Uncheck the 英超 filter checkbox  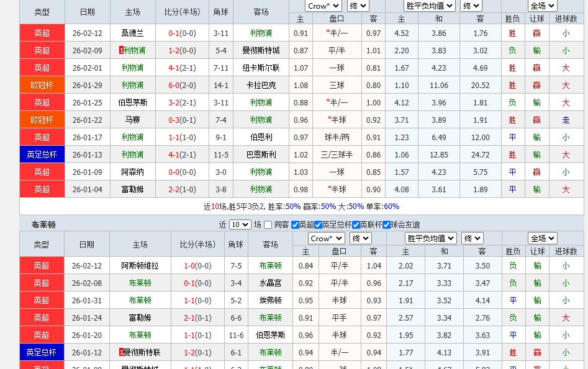(294, 225)
